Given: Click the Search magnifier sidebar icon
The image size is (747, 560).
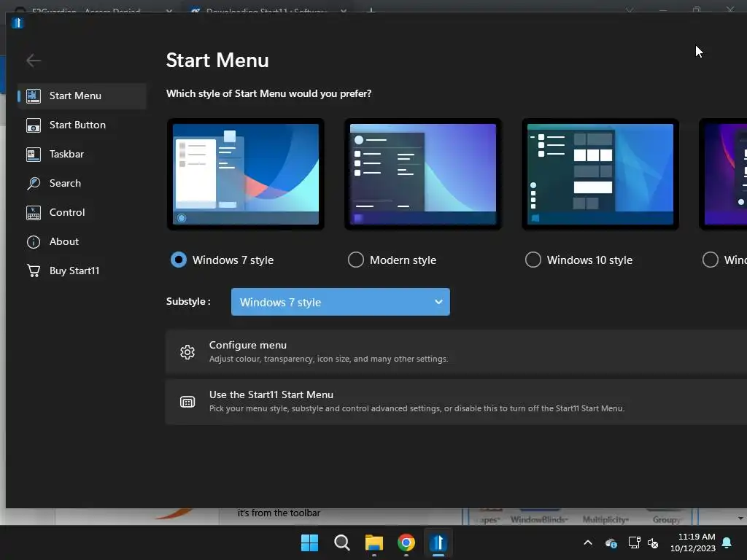Looking at the screenshot, I should (34, 183).
